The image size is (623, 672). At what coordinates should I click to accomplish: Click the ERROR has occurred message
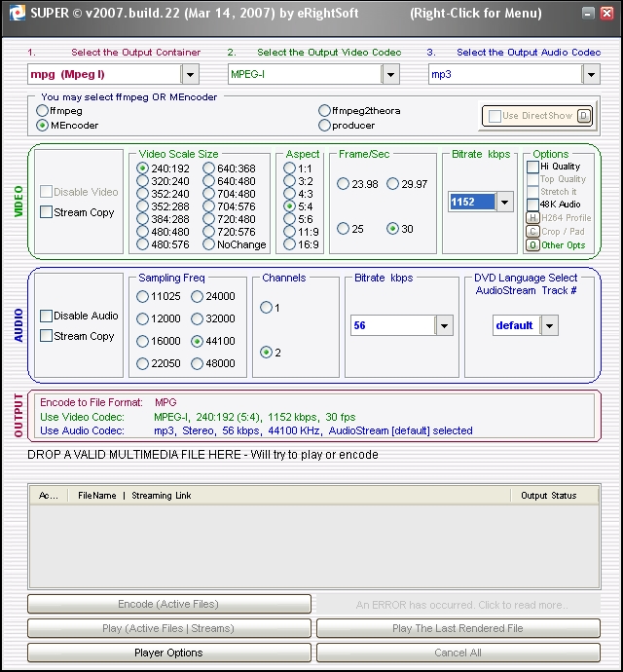[458, 604]
